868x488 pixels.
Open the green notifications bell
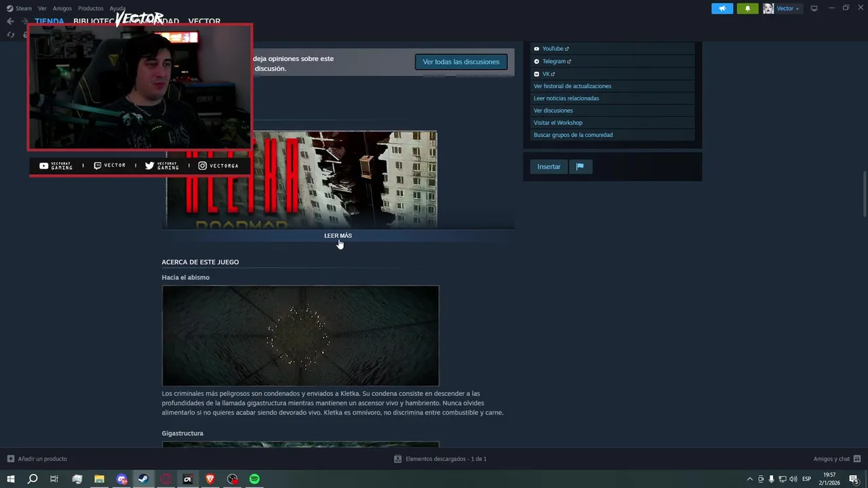tap(747, 8)
